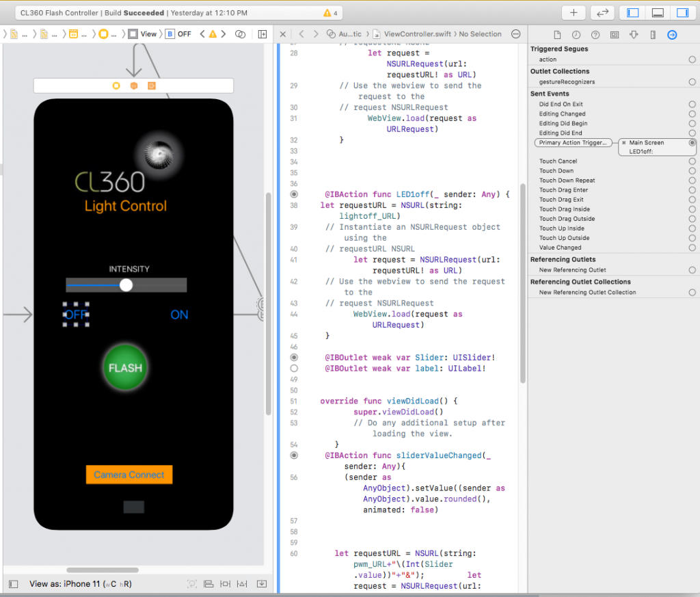The height and width of the screenshot is (597, 700).
Task: Click sliderValueChanged IBAction connection circle
Action: (x=294, y=455)
